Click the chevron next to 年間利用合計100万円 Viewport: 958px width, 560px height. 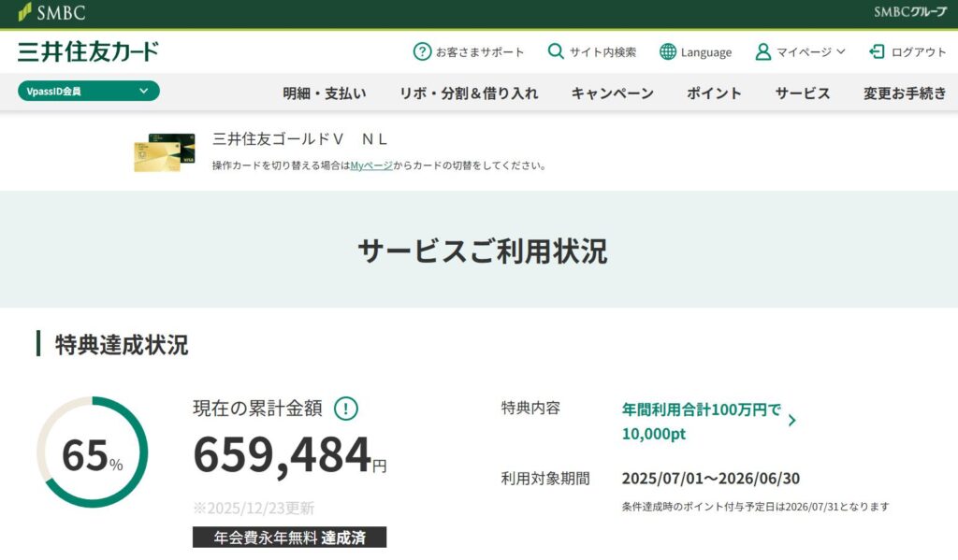(x=792, y=421)
